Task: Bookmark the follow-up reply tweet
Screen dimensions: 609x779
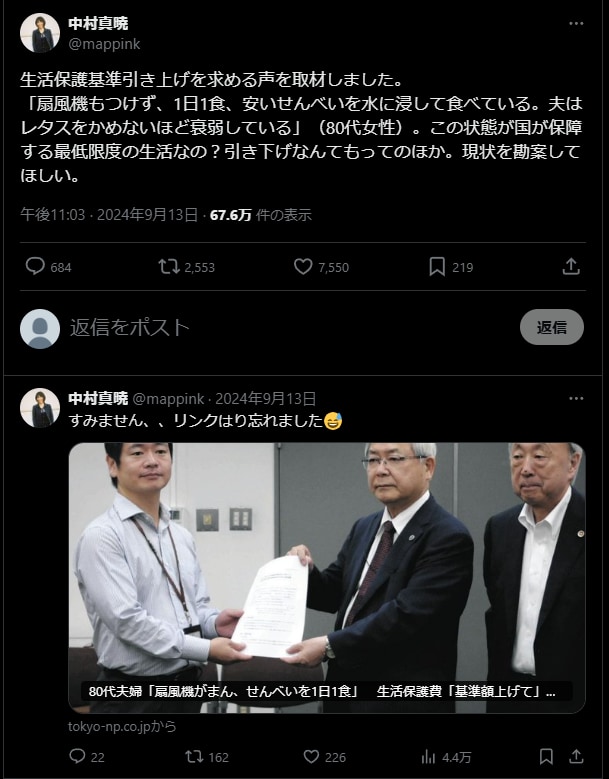Action: click(x=546, y=756)
